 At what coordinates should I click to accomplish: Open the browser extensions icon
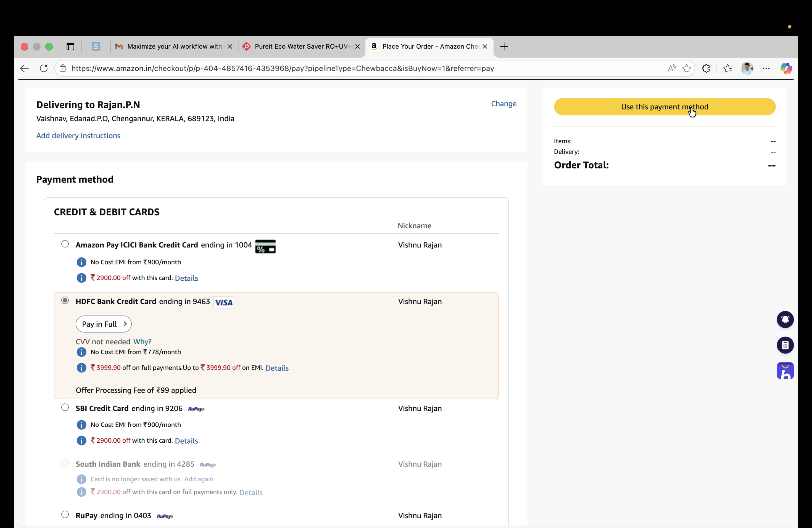[706, 68]
